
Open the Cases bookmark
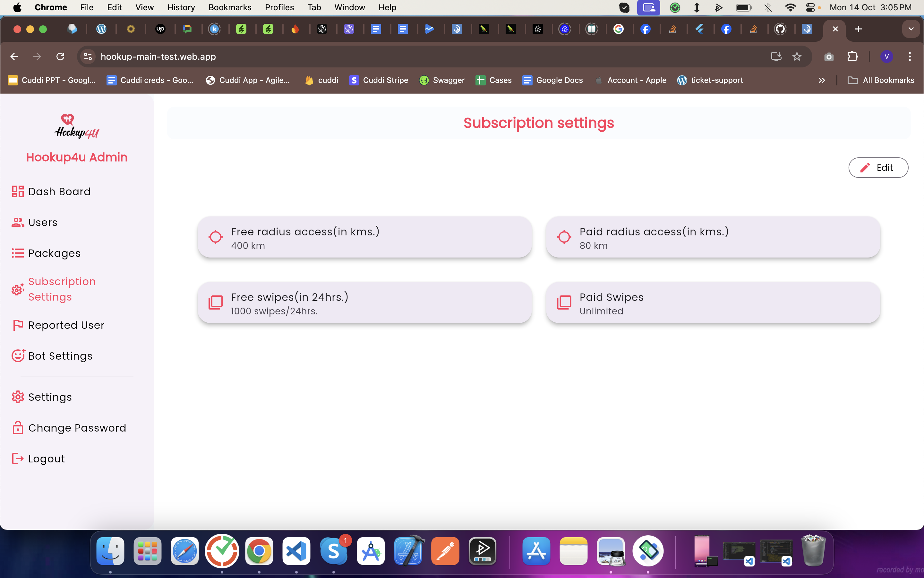point(493,80)
